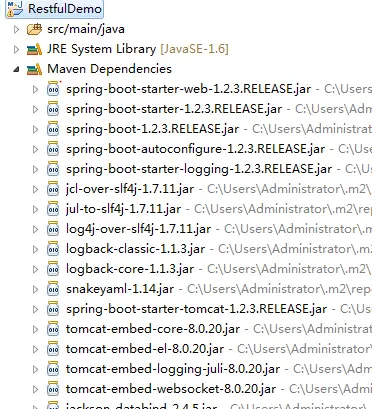
Task: Click jar icon for tomcat-embed-core-8.0.20.jar
Action: [53, 329]
